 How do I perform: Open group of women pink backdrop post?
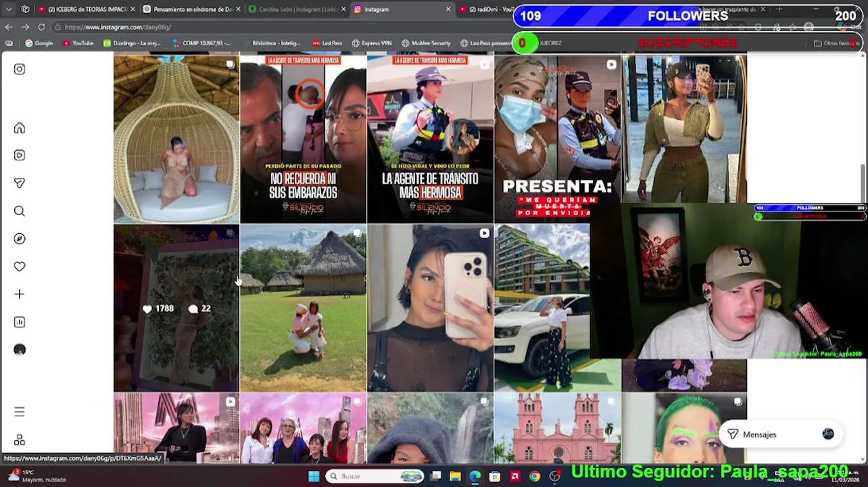pos(304,429)
